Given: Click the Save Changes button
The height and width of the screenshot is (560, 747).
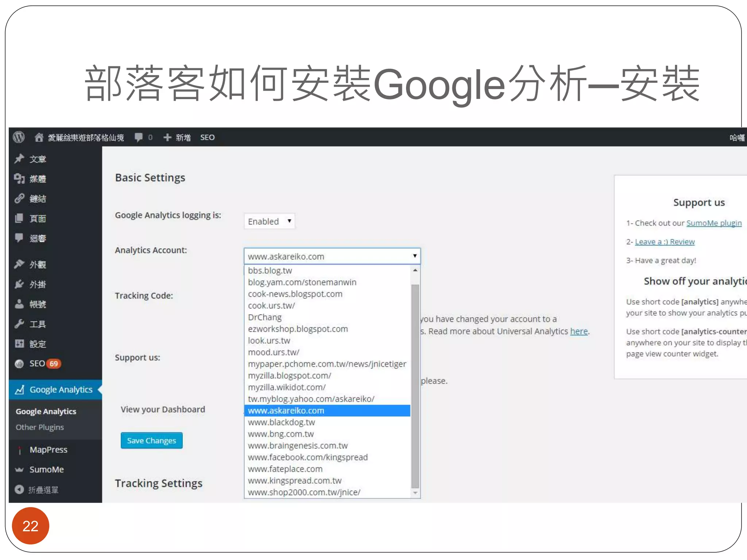Looking at the screenshot, I should [x=151, y=440].
